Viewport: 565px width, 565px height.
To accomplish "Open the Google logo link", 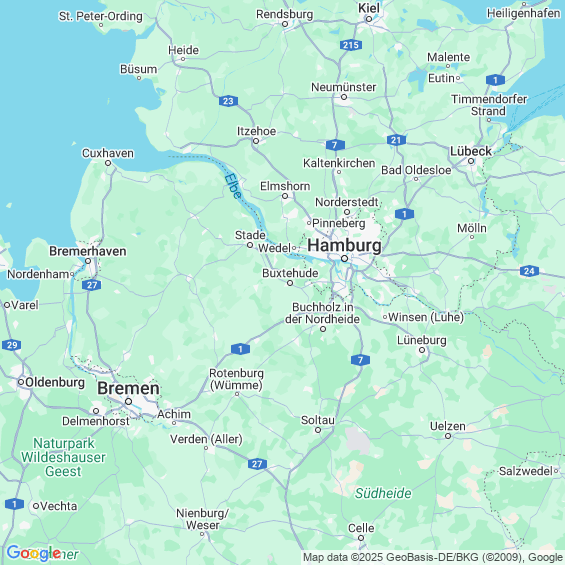I will (x=34, y=553).
